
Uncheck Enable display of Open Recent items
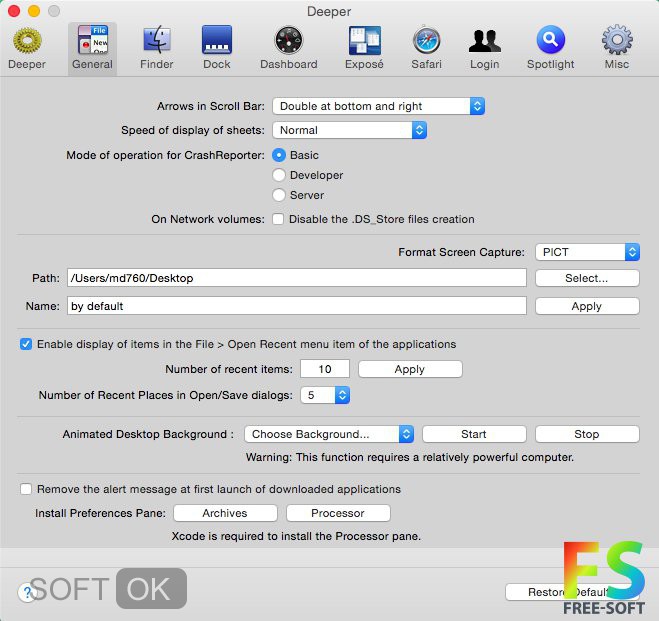pos(26,344)
